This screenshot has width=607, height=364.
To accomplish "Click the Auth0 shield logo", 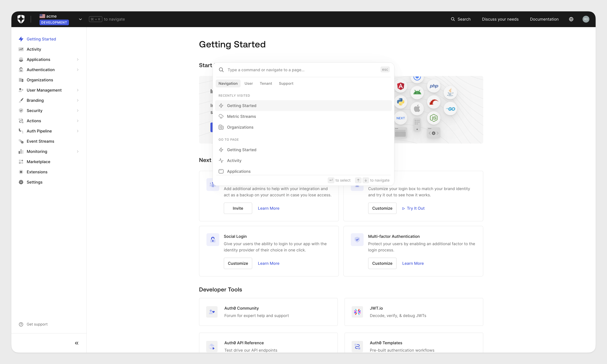I will (x=21, y=19).
